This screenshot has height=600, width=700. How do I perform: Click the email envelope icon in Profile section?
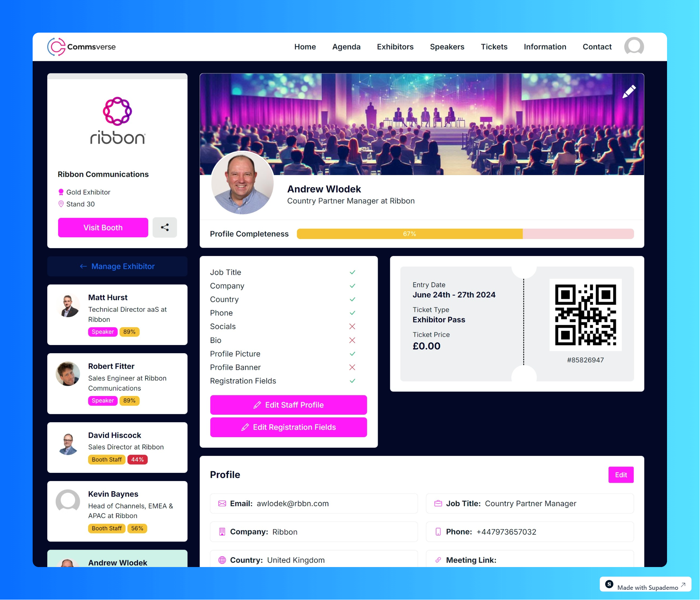pyautogui.click(x=222, y=503)
